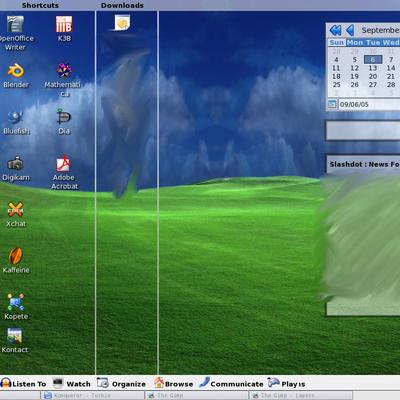Select day 28 in the calendar

(x=391, y=85)
